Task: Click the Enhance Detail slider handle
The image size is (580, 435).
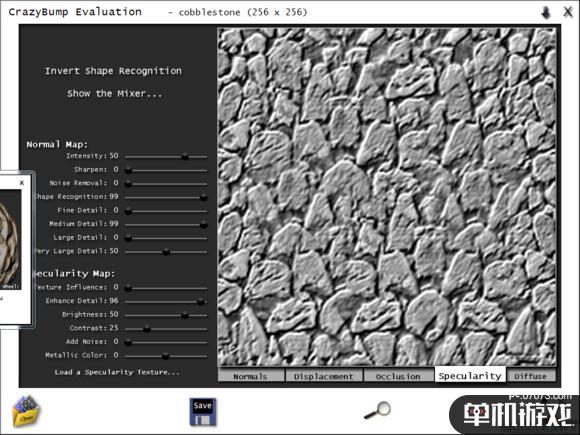Action: (200, 301)
